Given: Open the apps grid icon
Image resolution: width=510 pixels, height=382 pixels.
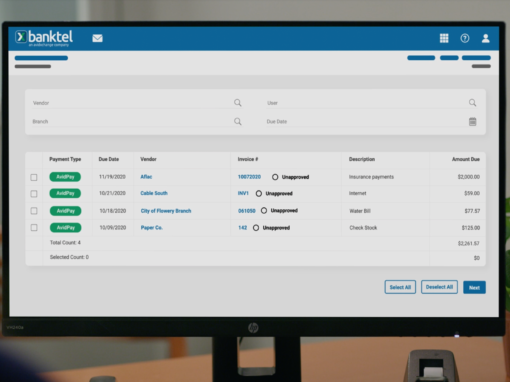Looking at the screenshot, I should [x=444, y=38].
